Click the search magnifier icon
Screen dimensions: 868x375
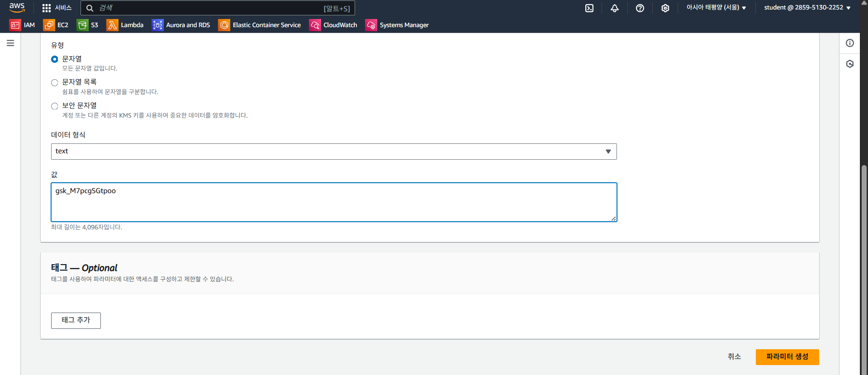tap(90, 8)
